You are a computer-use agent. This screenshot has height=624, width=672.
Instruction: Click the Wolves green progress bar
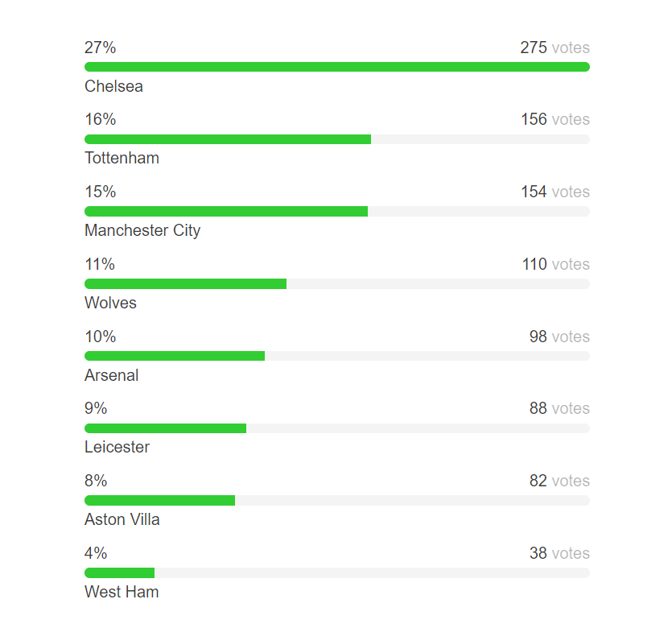(x=185, y=284)
